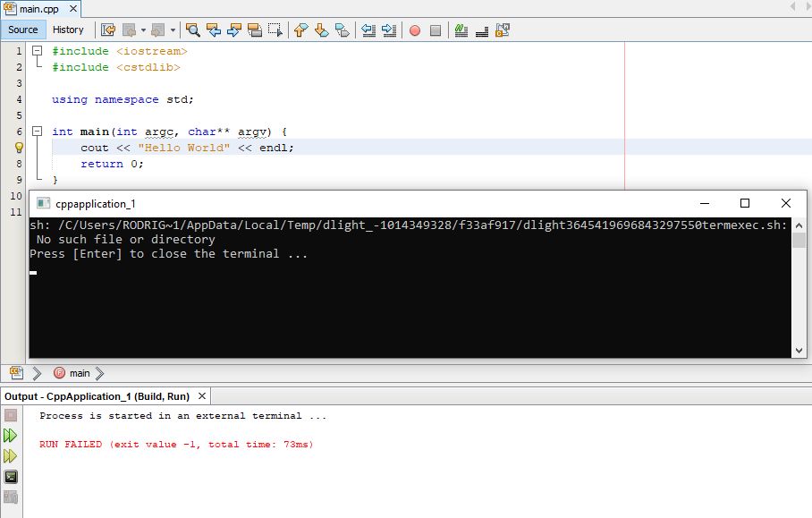
Task: Click the lightbulb hint on line 7
Action: click(x=19, y=148)
